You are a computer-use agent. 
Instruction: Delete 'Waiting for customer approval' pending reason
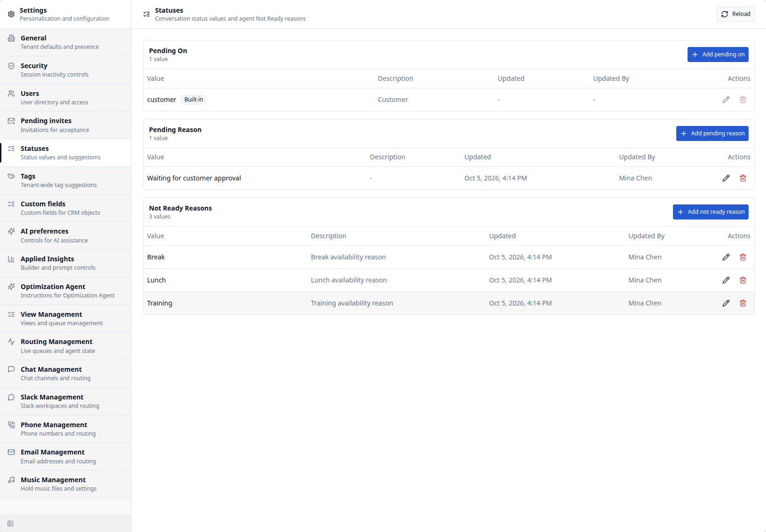click(x=743, y=178)
